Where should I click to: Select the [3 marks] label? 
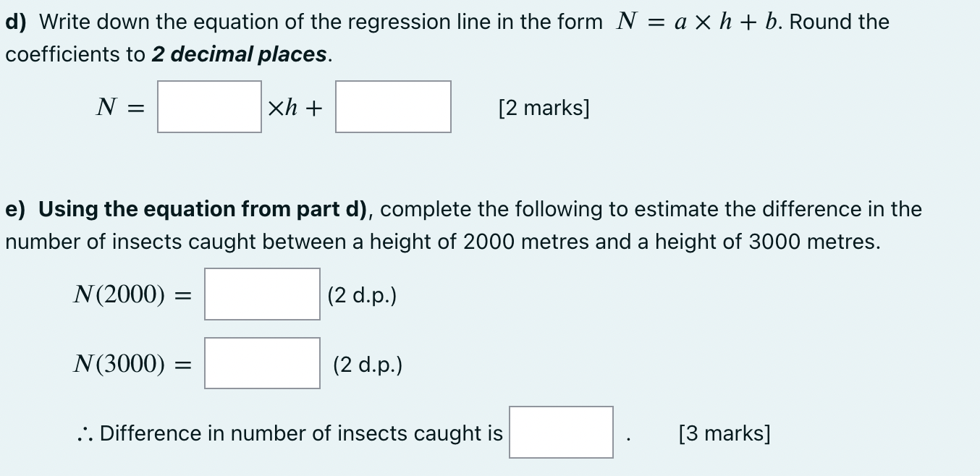pyautogui.click(x=725, y=433)
